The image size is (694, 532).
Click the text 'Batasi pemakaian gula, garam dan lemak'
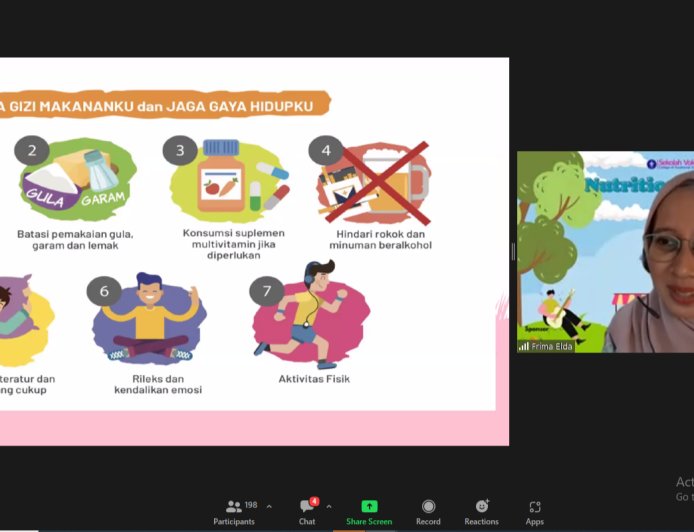[75, 239]
